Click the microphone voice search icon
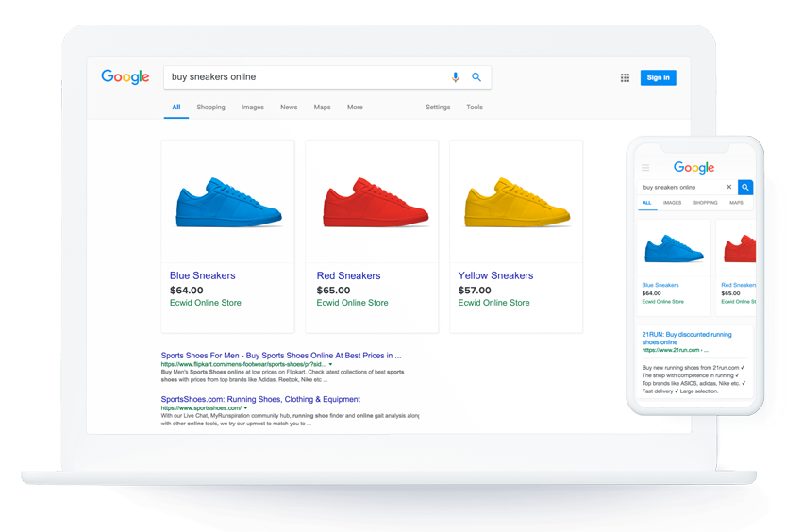 click(x=455, y=77)
